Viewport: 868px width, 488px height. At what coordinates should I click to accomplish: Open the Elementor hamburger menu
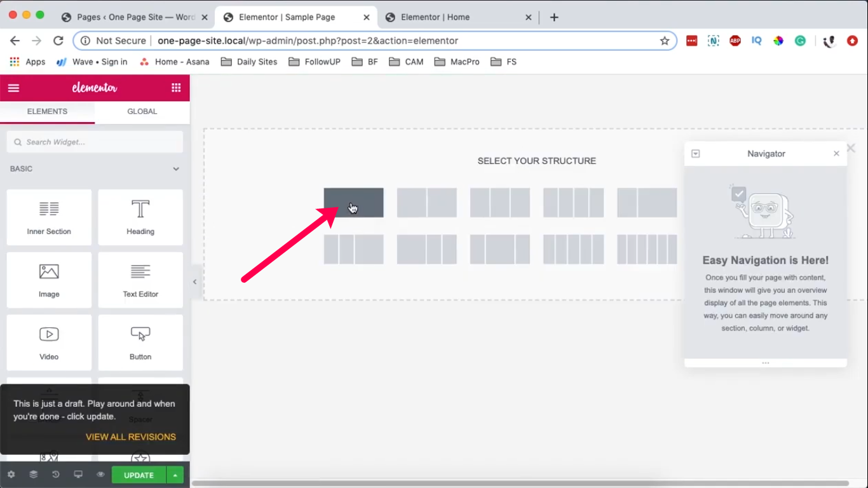[x=13, y=88]
